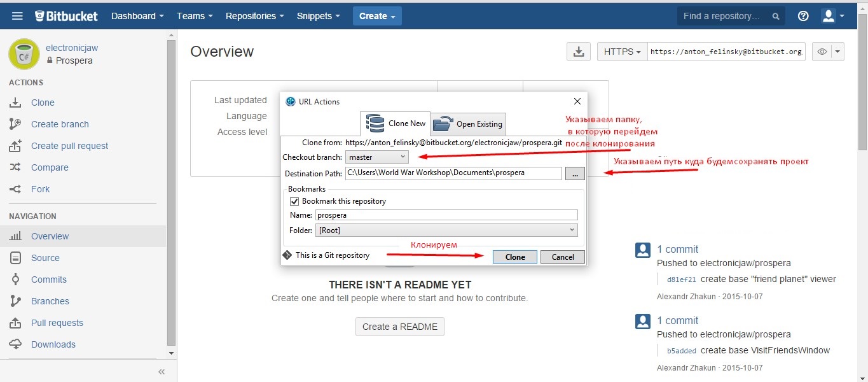Viewport: 868px width, 382px height.
Task: Toggle Bookmark this repository checkbox
Action: 294,201
